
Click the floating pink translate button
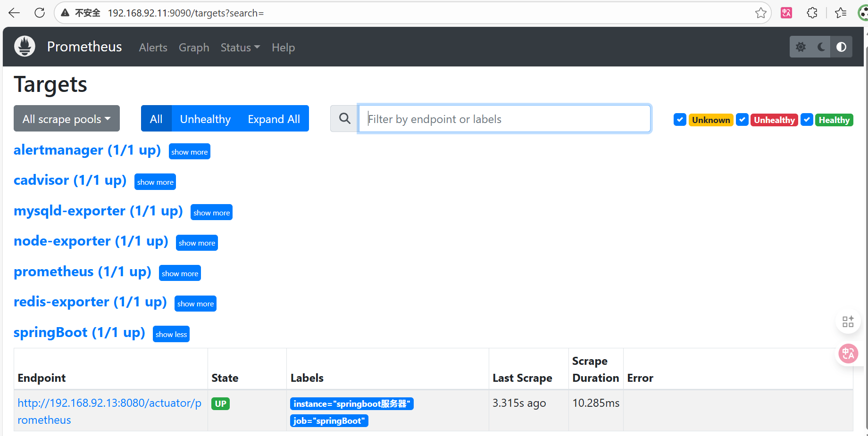click(x=848, y=353)
